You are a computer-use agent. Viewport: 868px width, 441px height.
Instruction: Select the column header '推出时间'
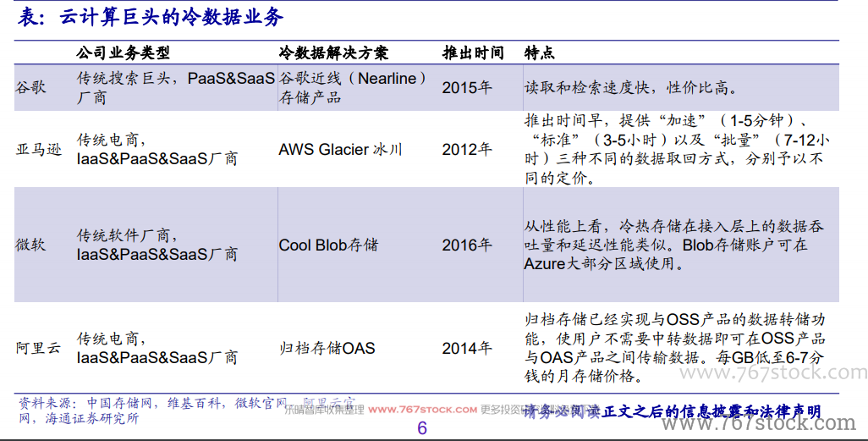[473, 53]
